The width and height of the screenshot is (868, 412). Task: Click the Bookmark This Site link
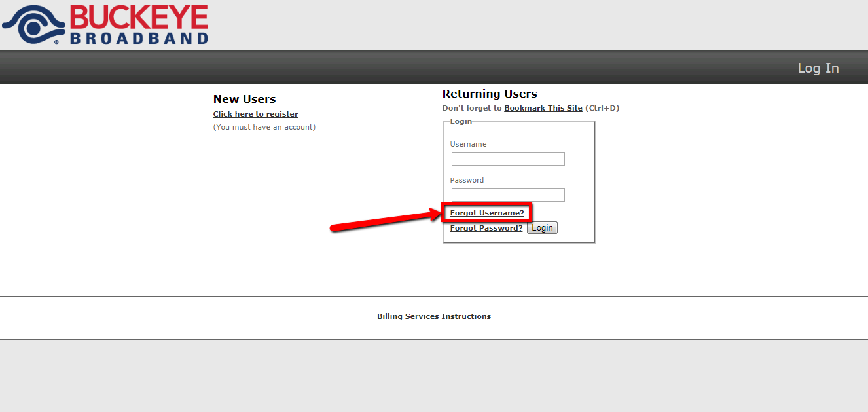(543, 108)
